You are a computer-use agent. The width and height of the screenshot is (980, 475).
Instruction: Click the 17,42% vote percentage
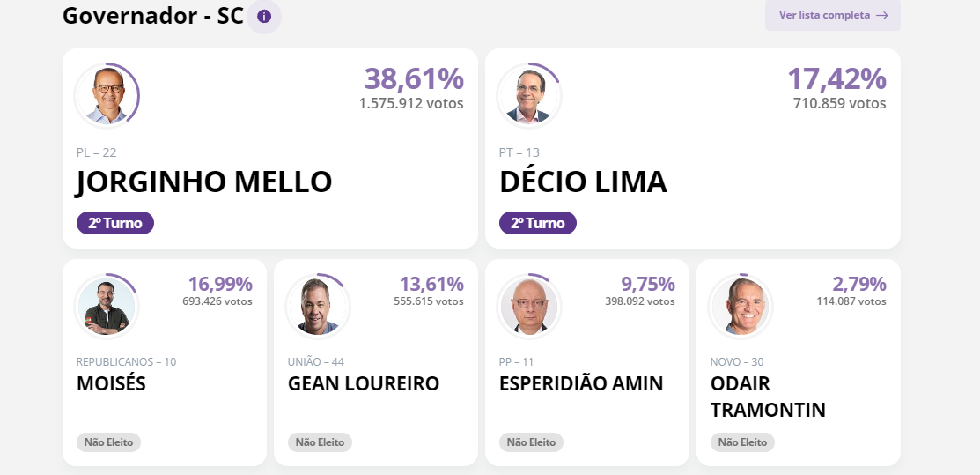point(836,78)
